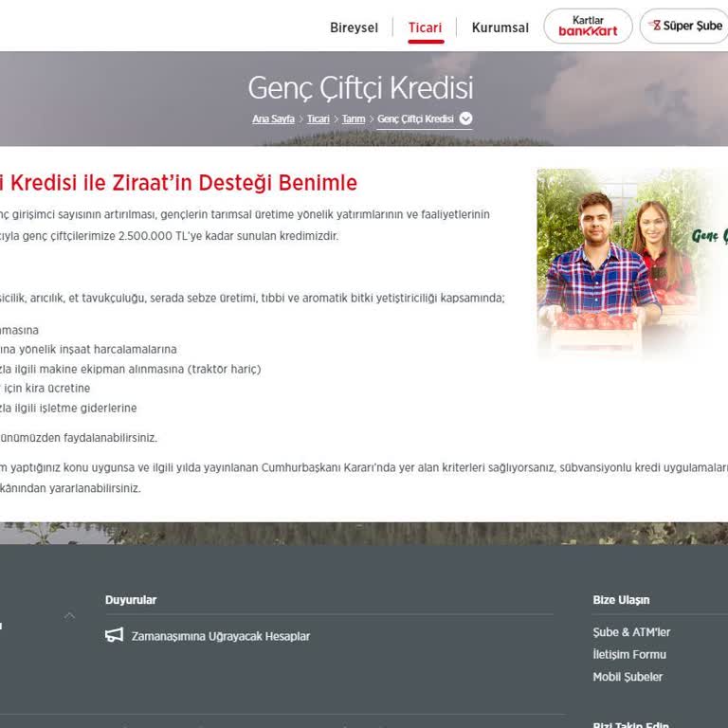This screenshot has width=728, height=728.
Task: Click the Bize Ulaşın heading
Action: tap(621, 599)
